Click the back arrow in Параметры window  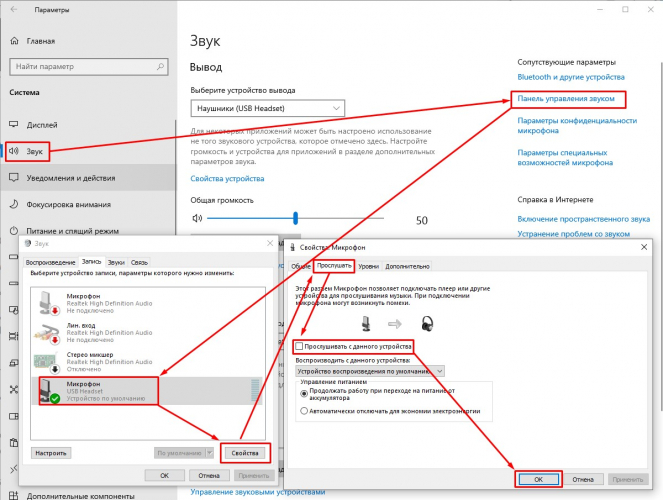click(13, 9)
